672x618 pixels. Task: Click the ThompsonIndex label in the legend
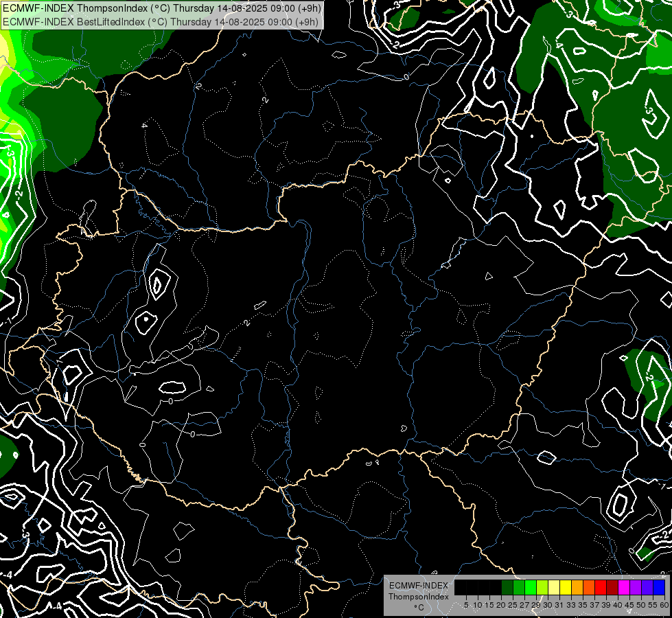(x=418, y=597)
